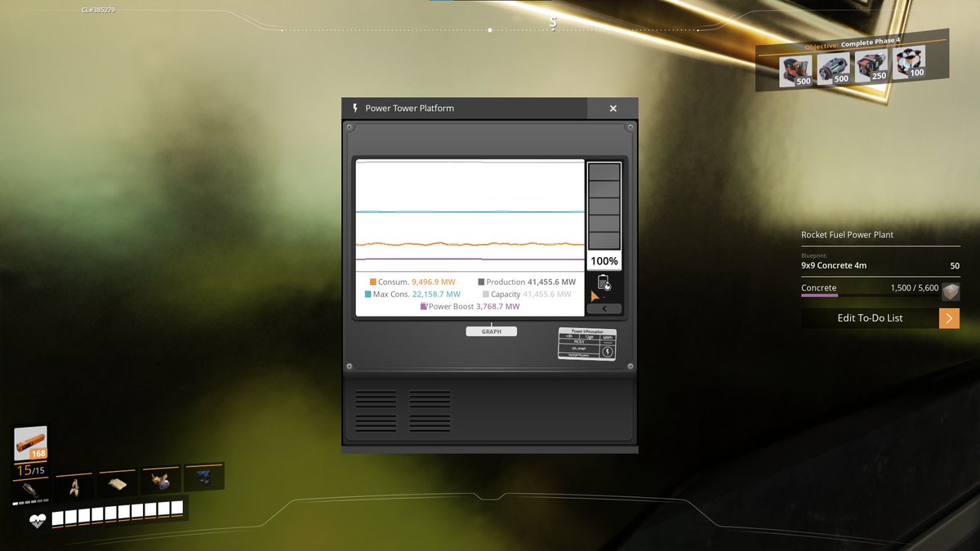Click the Power Information sticker
This screenshot has height=551, width=980.
point(586,344)
